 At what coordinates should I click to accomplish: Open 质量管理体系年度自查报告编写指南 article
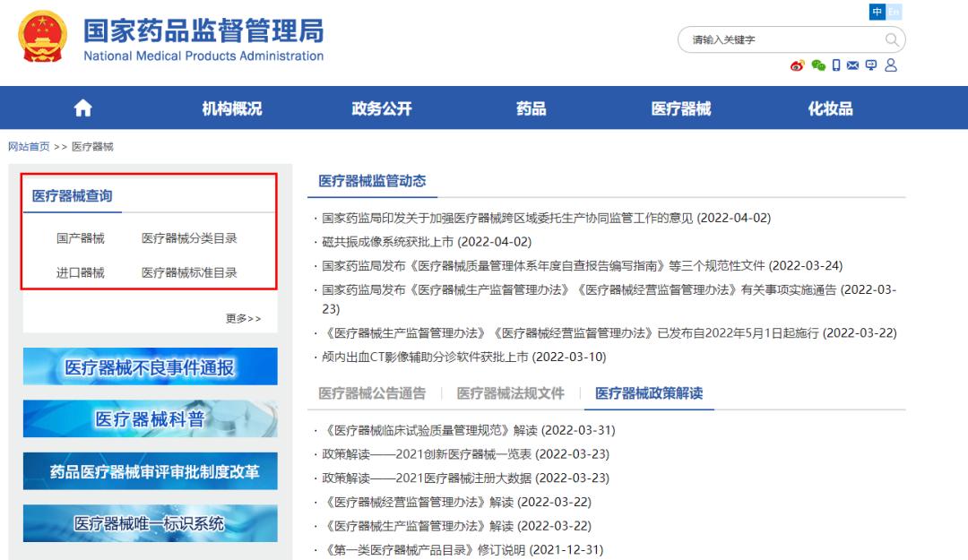583,266
